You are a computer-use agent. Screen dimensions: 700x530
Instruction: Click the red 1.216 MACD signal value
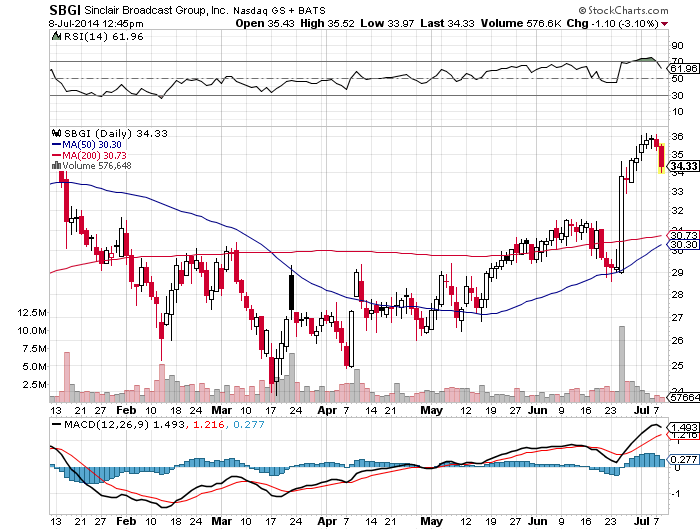(x=208, y=424)
